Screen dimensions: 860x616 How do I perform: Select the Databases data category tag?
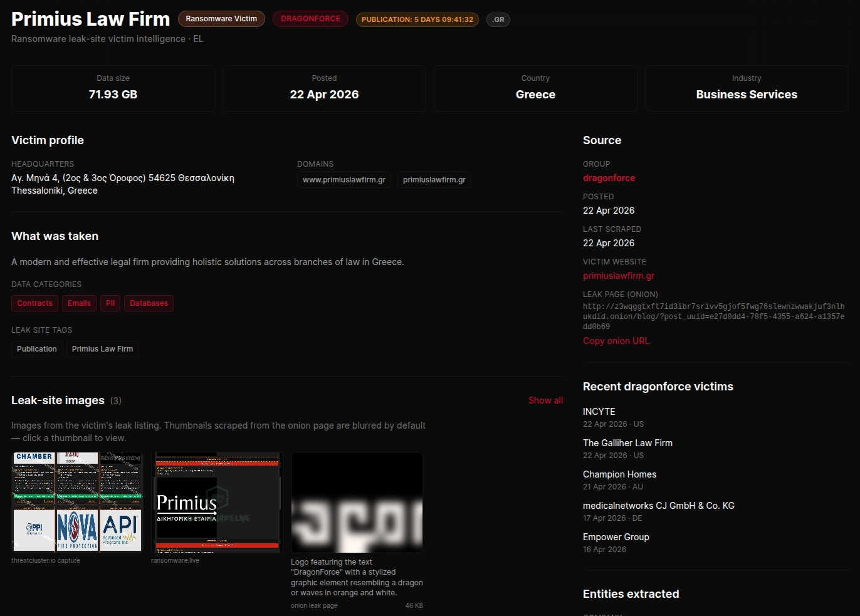(149, 303)
